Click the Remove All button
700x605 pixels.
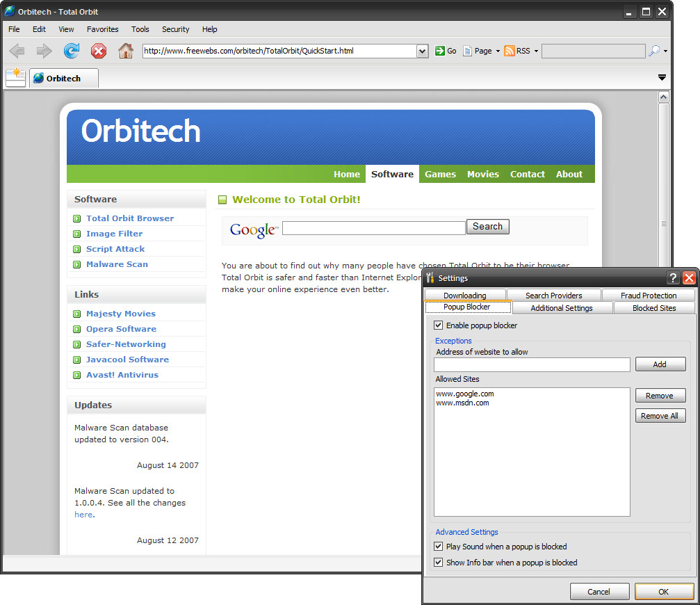660,416
